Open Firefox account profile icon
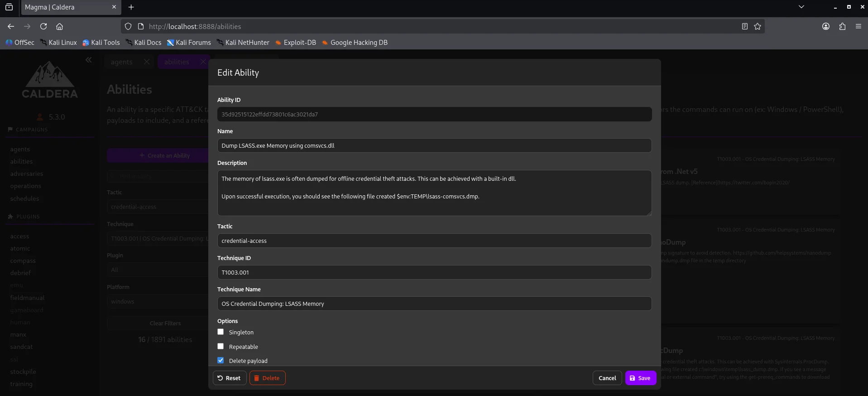This screenshot has height=396, width=868. pos(826,26)
